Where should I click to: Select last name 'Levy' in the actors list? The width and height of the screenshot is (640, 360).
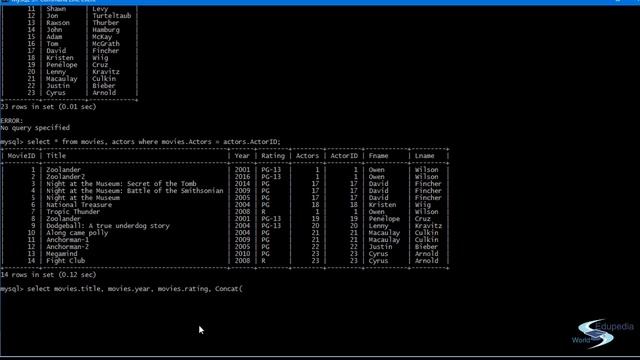point(100,9)
